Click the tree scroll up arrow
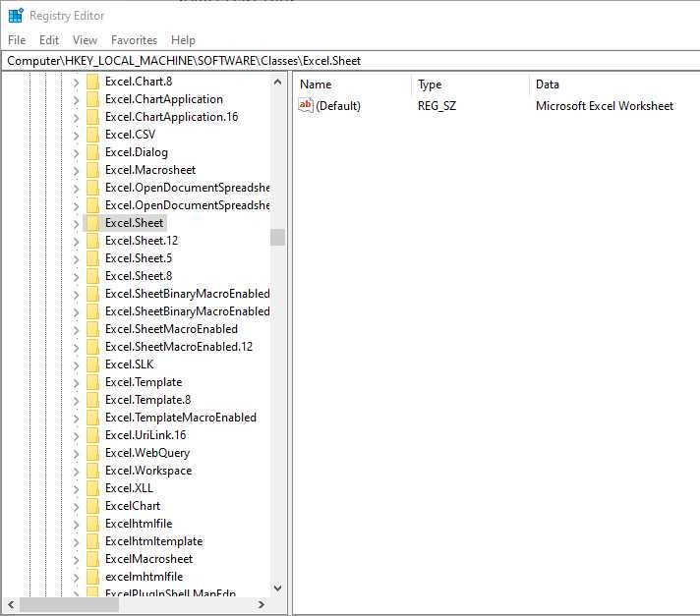Image resolution: width=700 pixels, height=616 pixels. 277,83
